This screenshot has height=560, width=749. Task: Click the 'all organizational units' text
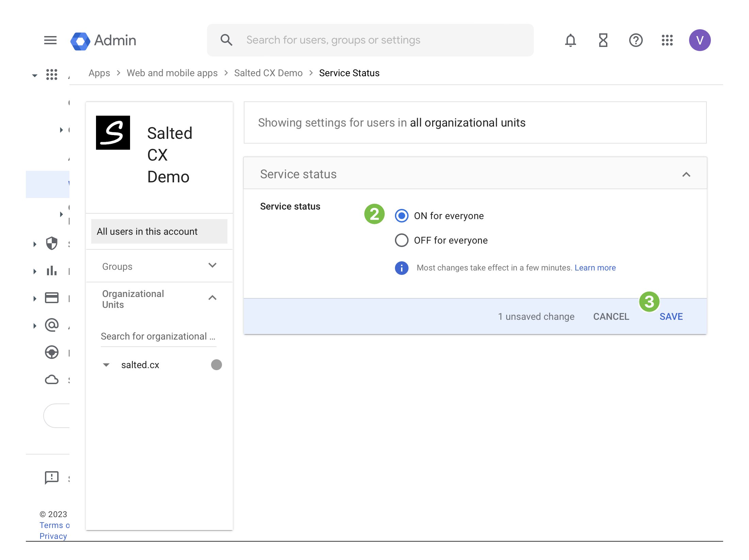468,122
